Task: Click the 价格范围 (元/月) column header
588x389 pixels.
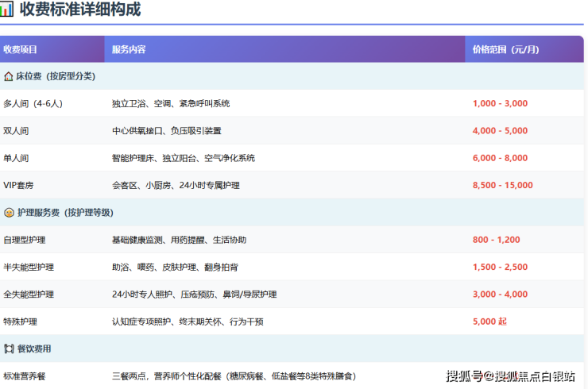Action: pyautogui.click(x=505, y=49)
